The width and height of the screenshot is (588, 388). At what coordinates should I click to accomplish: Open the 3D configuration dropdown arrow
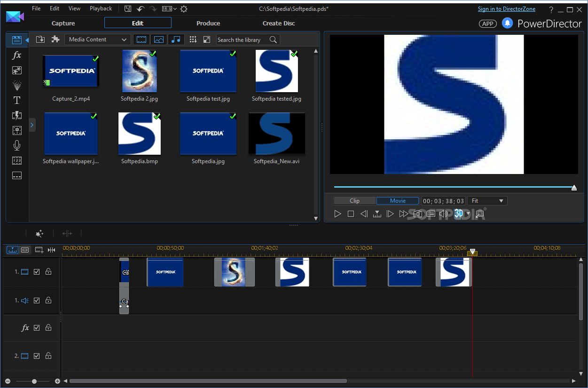coord(468,214)
